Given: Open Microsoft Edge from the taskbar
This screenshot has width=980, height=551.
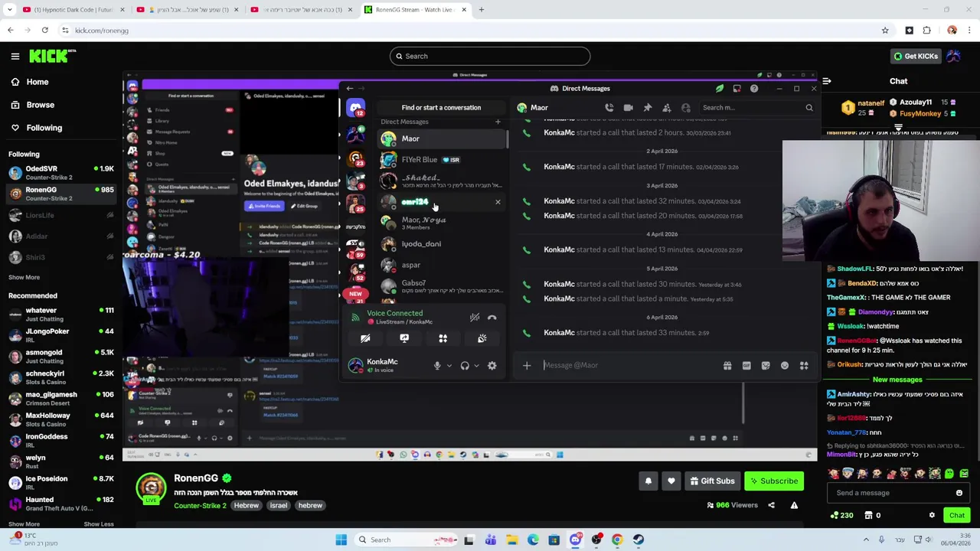Looking at the screenshot, I should [x=533, y=540].
